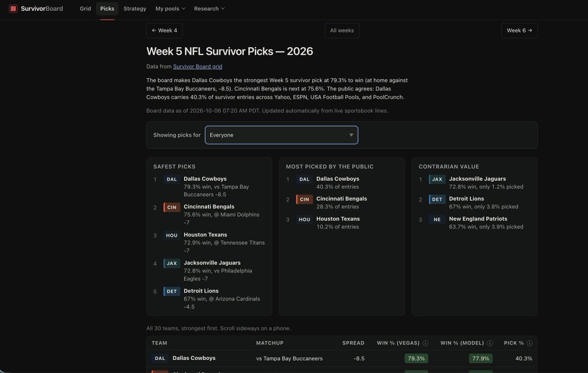Click the All weeks button
This screenshot has width=588, height=373.
click(342, 30)
